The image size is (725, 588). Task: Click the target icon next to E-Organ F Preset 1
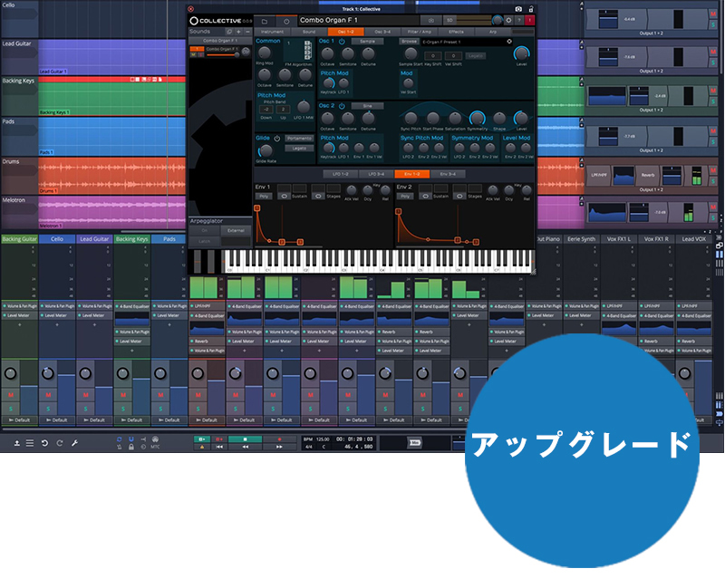click(x=509, y=42)
